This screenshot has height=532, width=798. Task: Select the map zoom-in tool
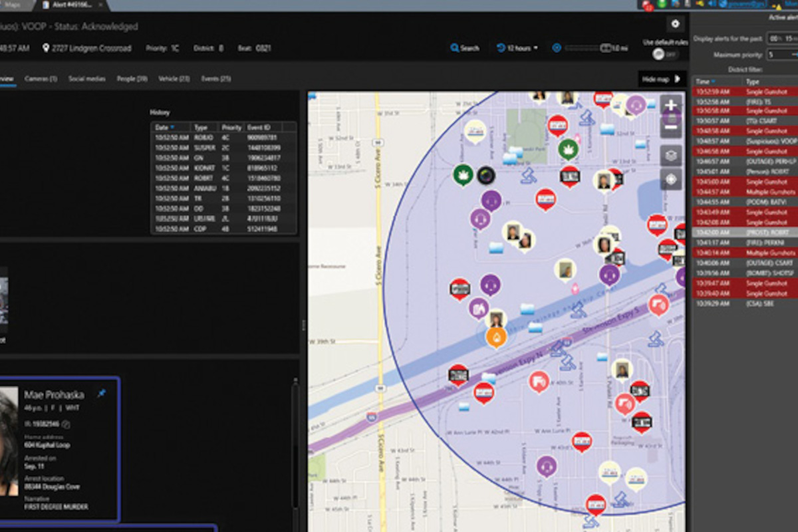[671, 105]
